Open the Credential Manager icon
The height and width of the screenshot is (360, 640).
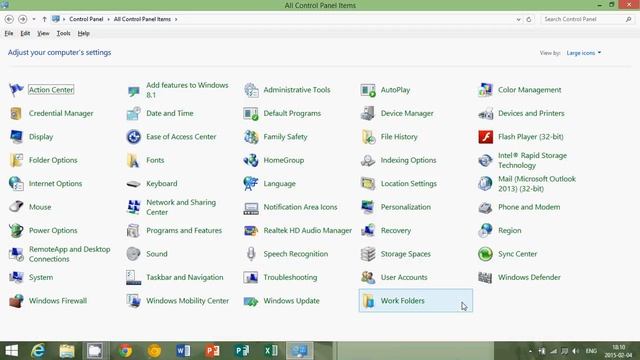(16, 113)
